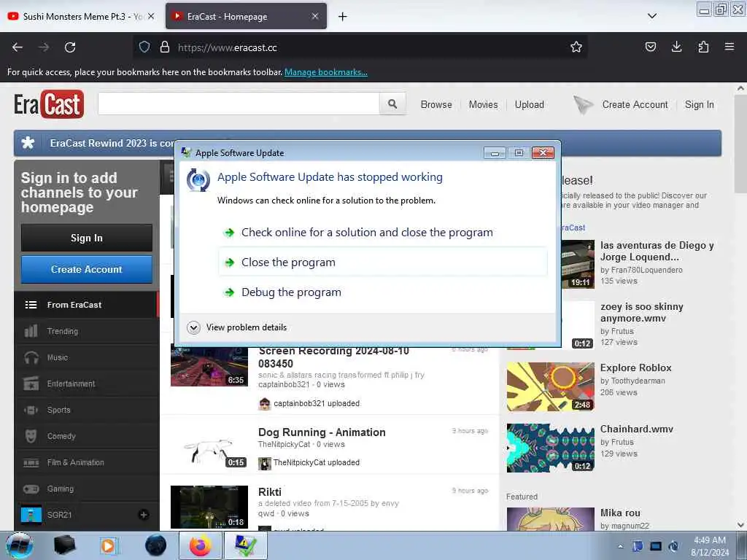Click the Firefox taskbar icon
This screenshot has height=560, width=747.
200,545
